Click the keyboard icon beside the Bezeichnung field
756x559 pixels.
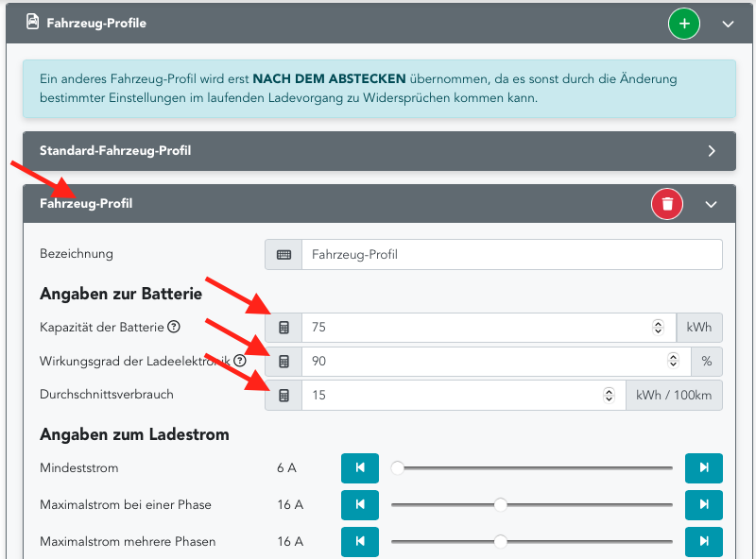(283, 254)
